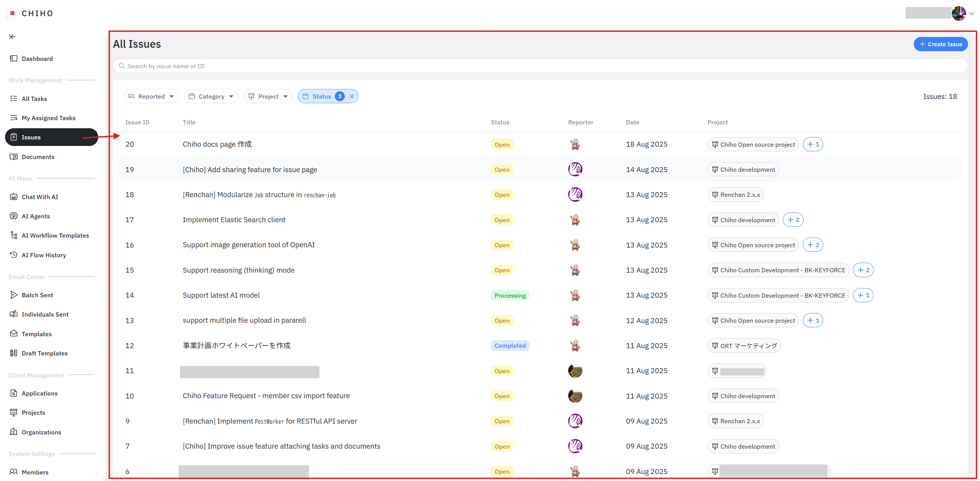Go to the Dashboard menu item
The image size is (980, 481).
coord(37,59)
